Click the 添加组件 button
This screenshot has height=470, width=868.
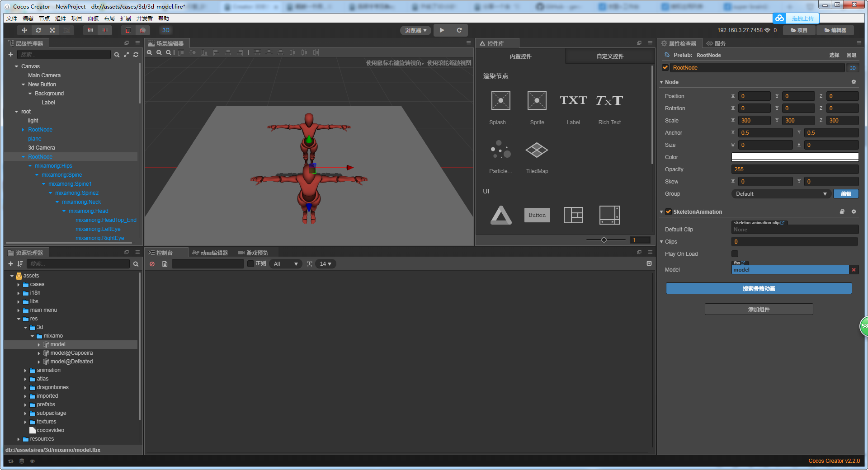759,310
